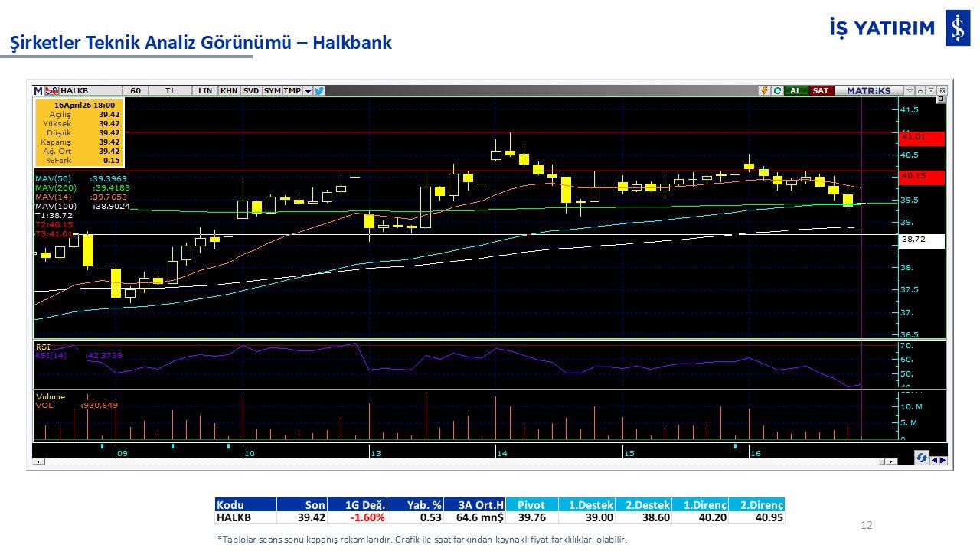Open the chart type icon beside HALKB
Image resolution: width=980 pixels, height=551 pixels.
52,90
